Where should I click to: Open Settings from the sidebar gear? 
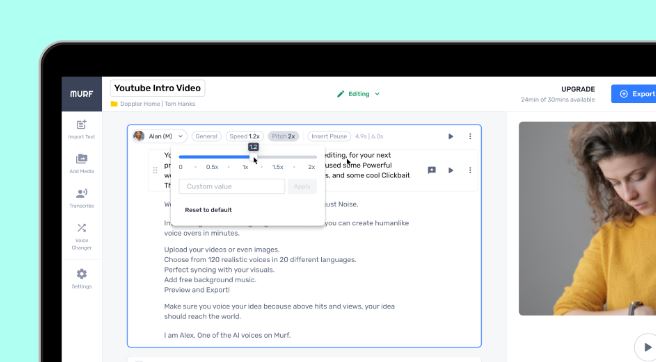click(82, 278)
